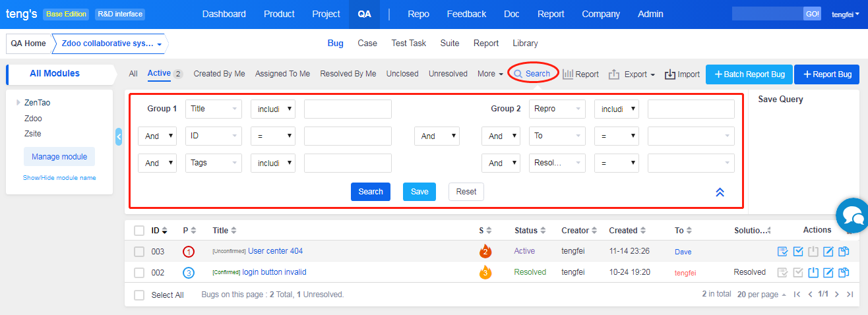Open the chat bubble widget
The height and width of the screenshot is (315, 868).
click(851, 215)
